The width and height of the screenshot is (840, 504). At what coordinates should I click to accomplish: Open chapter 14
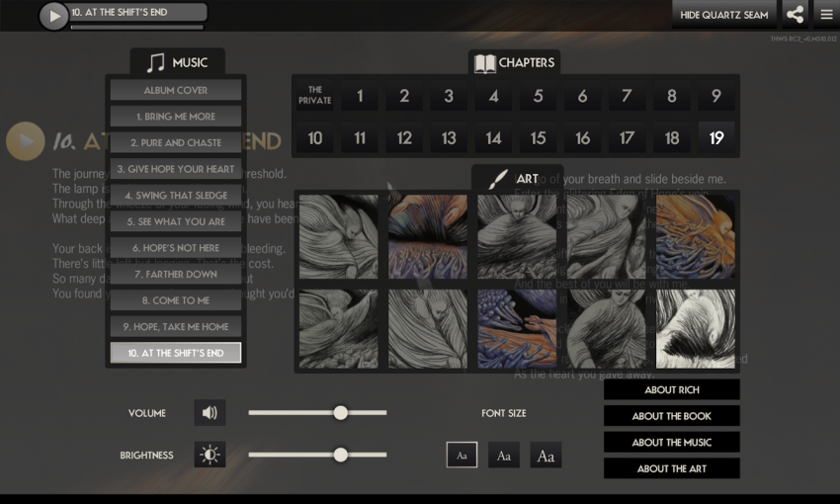point(493,137)
